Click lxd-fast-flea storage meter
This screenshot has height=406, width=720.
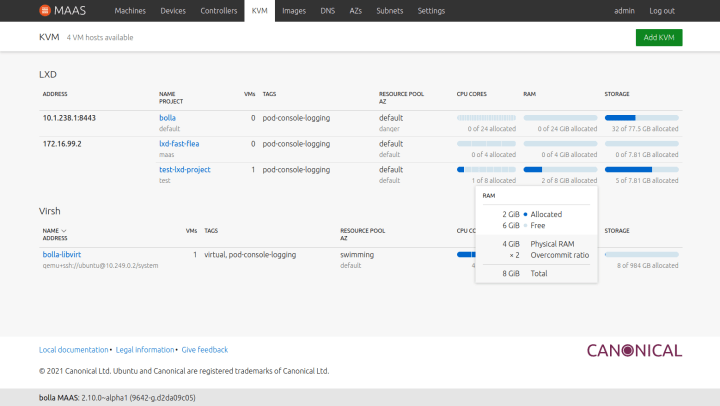point(641,144)
